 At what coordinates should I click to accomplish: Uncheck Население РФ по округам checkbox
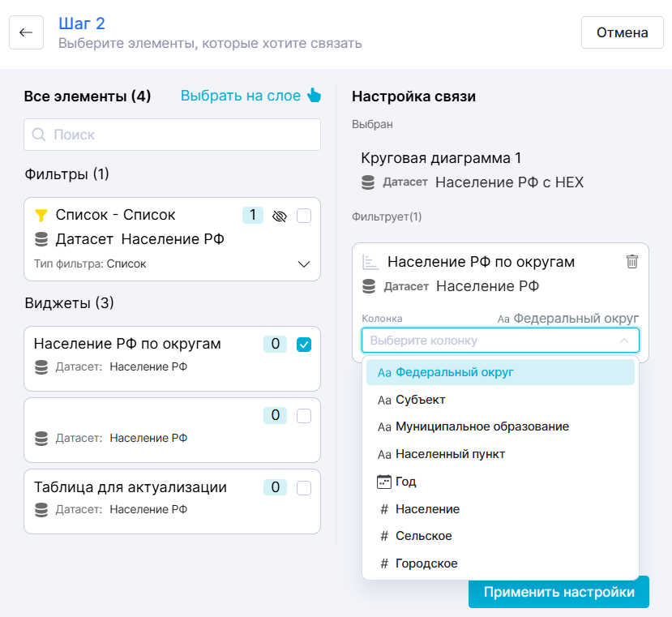(304, 345)
